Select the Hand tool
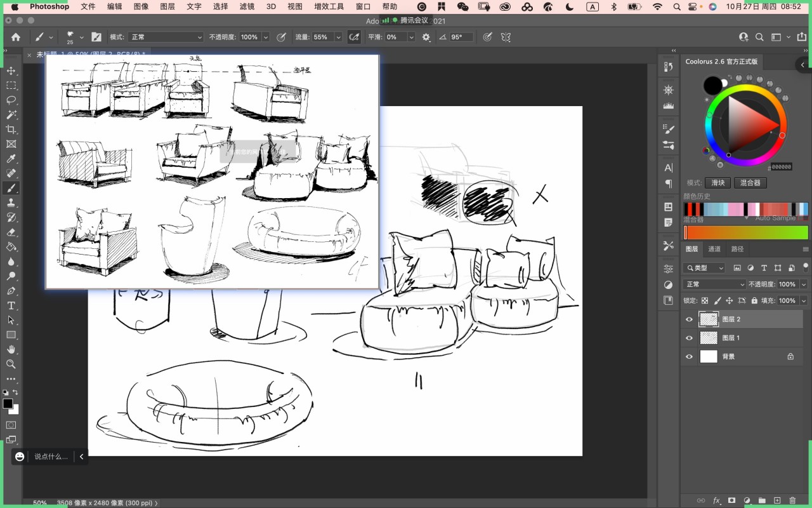The width and height of the screenshot is (812, 508). pyautogui.click(x=11, y=349)
